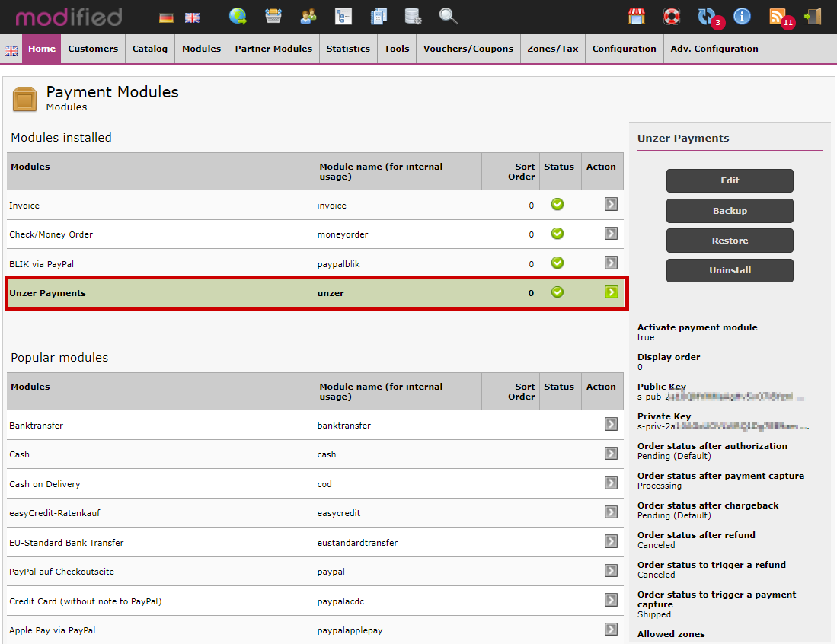Select the Unzer Payments row name

(47, 293)
